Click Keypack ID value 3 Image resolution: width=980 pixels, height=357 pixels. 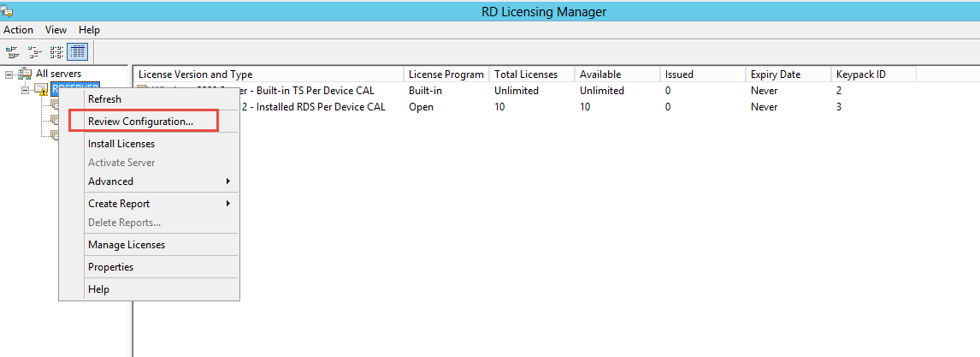click(840, 107)
